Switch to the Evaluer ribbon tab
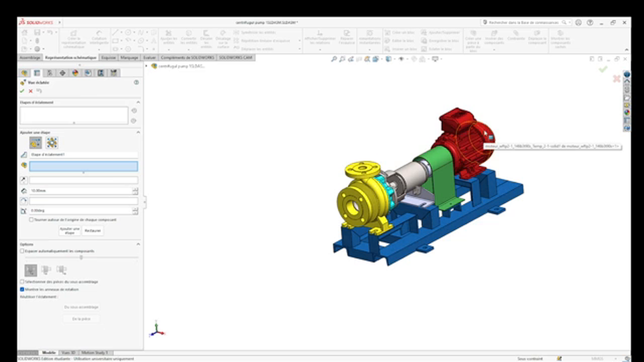This screenshot has height=362, width=644. point(149,58)
